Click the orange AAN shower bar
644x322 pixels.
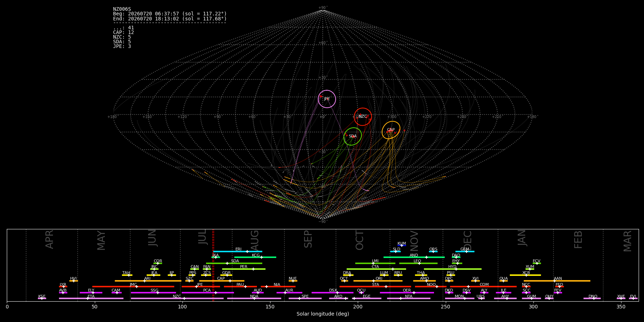click(557, 281)
